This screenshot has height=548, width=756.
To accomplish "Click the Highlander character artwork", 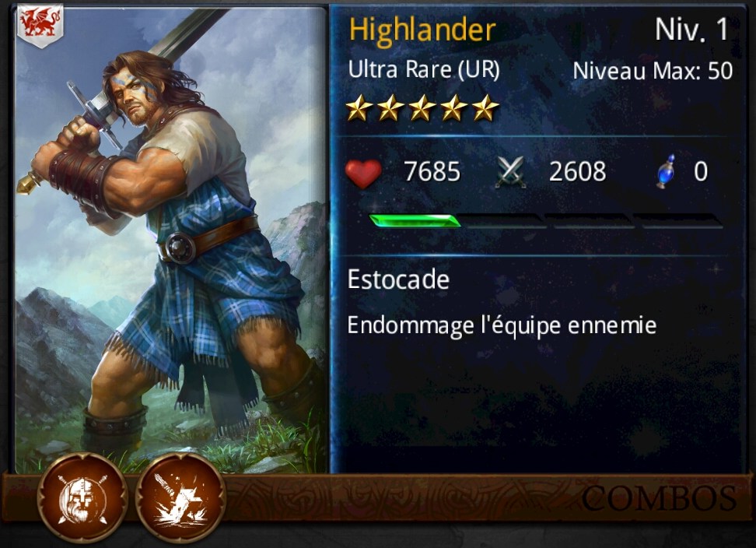I will click(171, 241).
